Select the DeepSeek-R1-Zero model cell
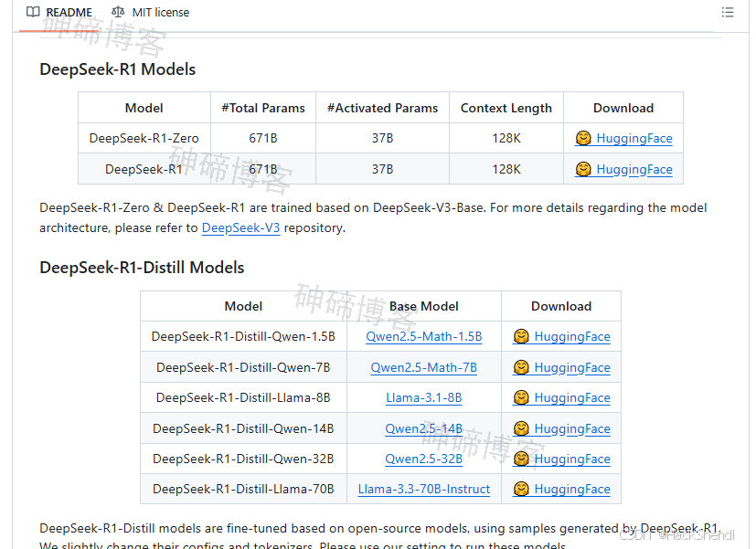756x549 pixels. point(144,138)
